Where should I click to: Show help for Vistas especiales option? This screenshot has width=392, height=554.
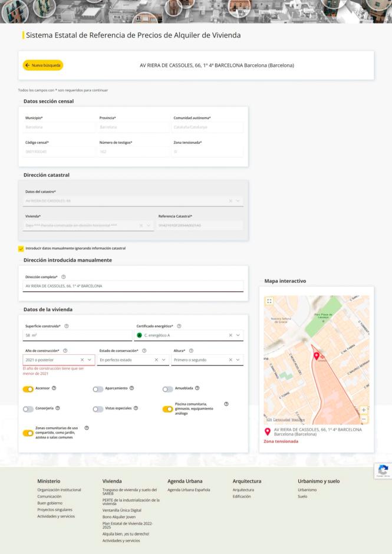(x=136, y=408)
